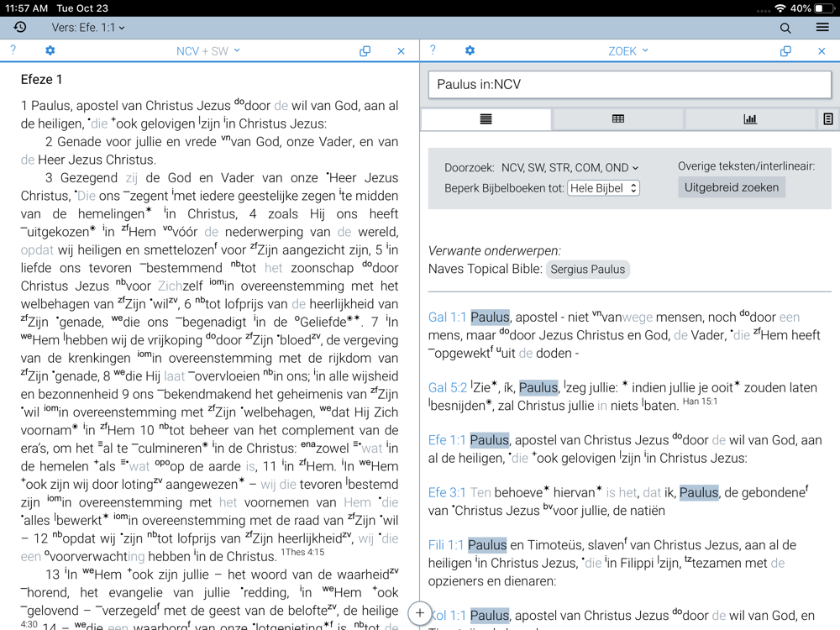Open the Efe 1:1 result link
Viewport: 840px width, 630px height.
coord(447,440)
